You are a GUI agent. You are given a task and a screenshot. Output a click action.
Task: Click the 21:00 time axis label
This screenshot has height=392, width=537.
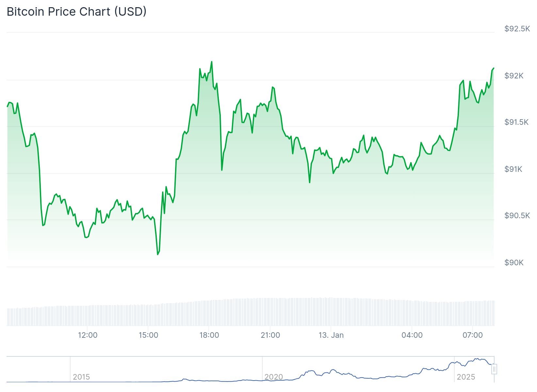(x=270, y=335)
